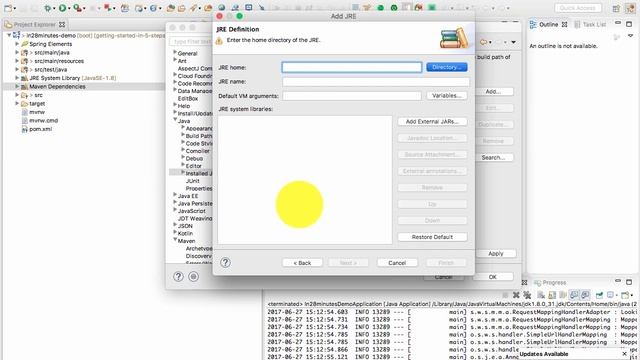Switch to the Outline tab

point(549,24)
